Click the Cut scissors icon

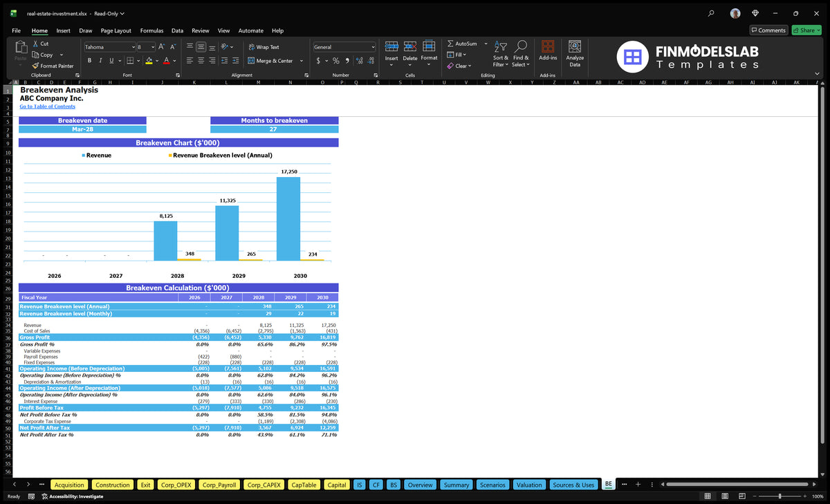pyautogui.click(x=35, y=44)
